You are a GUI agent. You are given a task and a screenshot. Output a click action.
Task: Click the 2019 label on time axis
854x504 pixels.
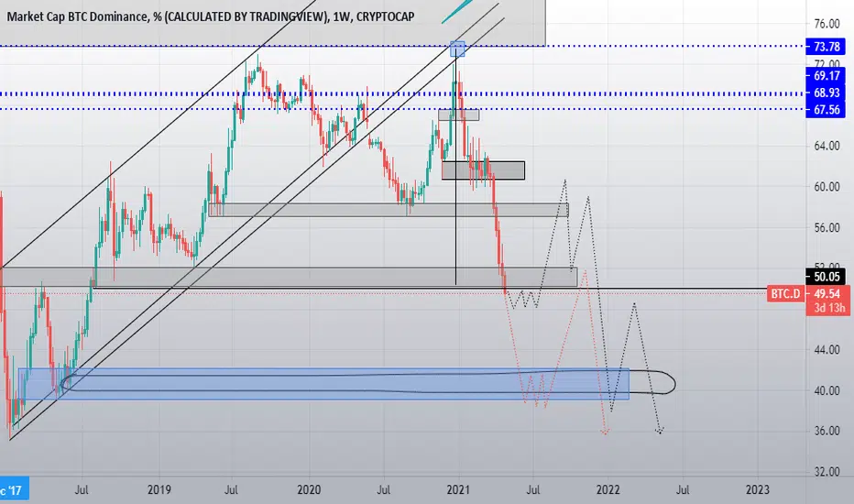159,490
